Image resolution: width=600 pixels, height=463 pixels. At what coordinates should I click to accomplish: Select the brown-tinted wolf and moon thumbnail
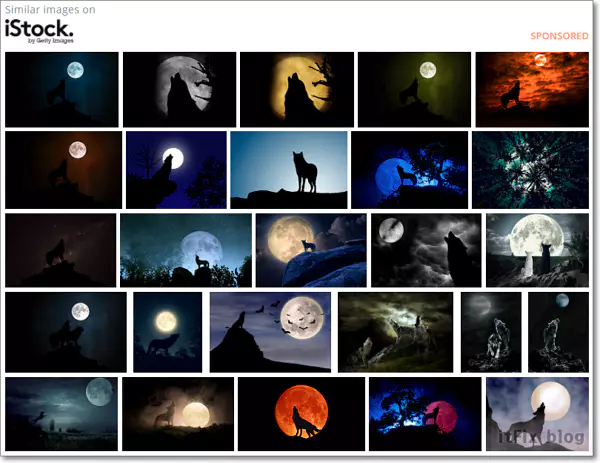tap(64, 170)
